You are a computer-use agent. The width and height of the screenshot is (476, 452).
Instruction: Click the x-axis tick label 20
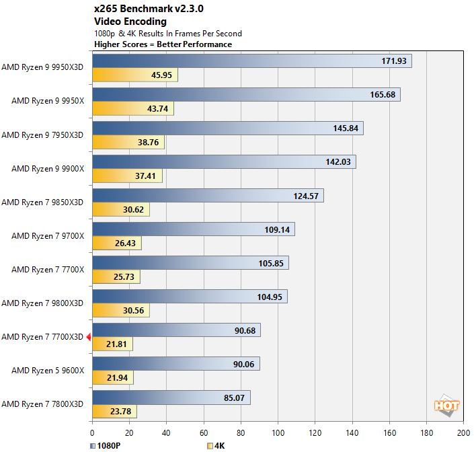(x=129, y=433)
